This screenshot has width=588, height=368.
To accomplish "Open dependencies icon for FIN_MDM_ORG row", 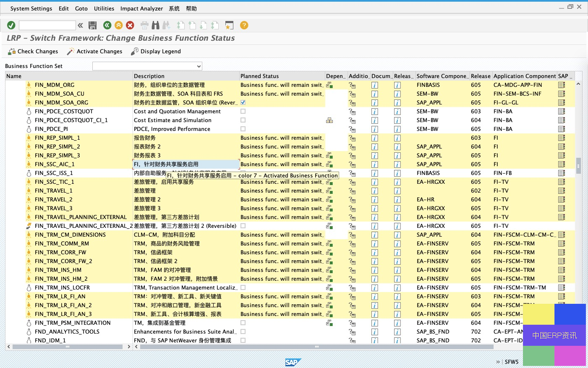I will [x=329, y=85].
